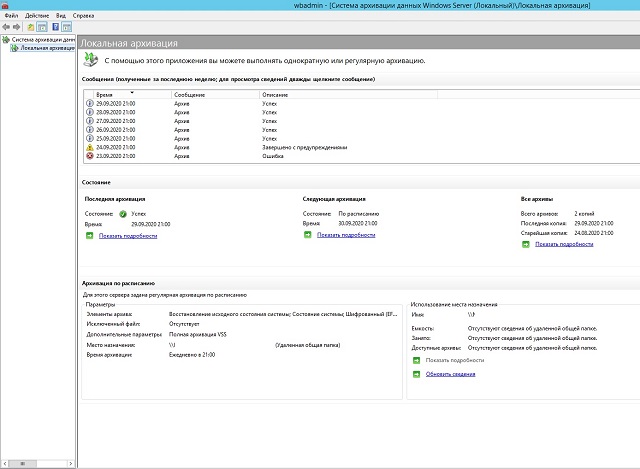This screenshot has width=640, height=469.
Task: Click the info icon for 27.09.2020 21:00 entry
Action: pyautogui.click(x=90, y=121)
